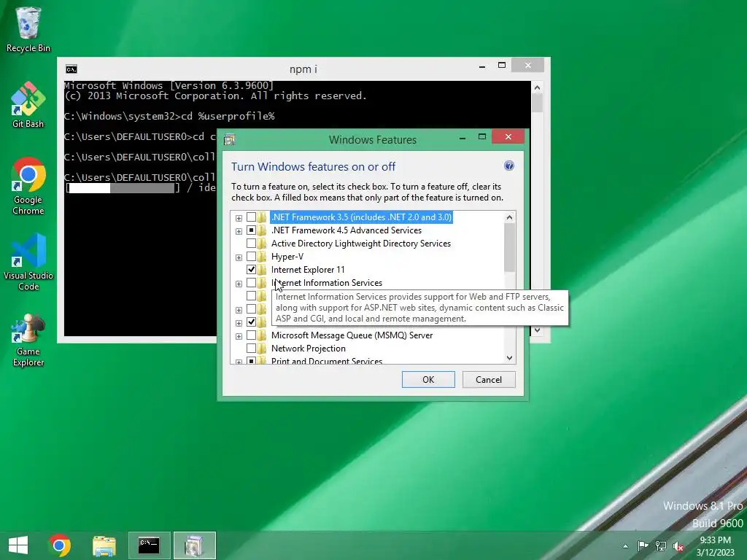Click folder icon beside Network Projection
Screen dimensions: 747x560
[262, 349]
